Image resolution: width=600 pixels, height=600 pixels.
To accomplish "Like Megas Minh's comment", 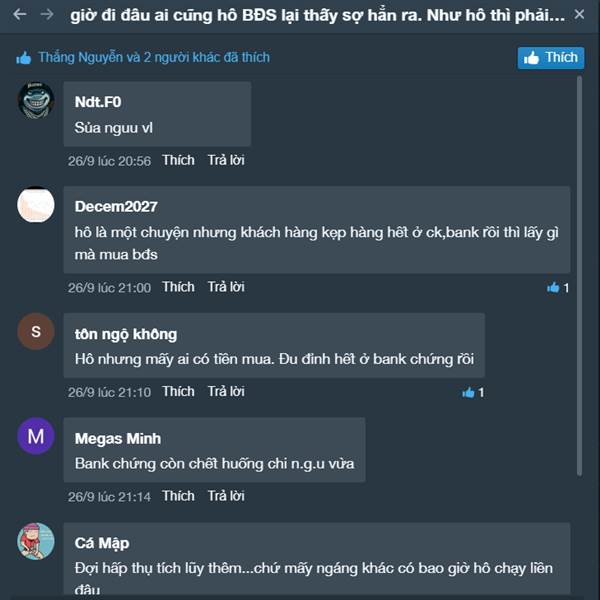I will 178,495.
